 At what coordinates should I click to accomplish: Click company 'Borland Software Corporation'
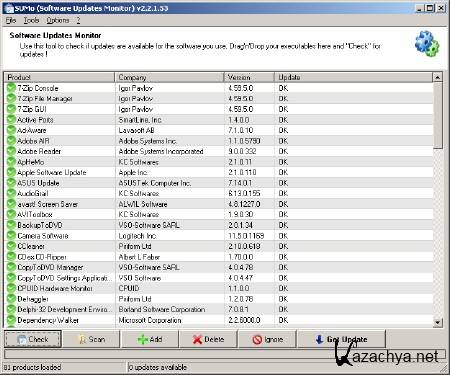coord(162,310)
